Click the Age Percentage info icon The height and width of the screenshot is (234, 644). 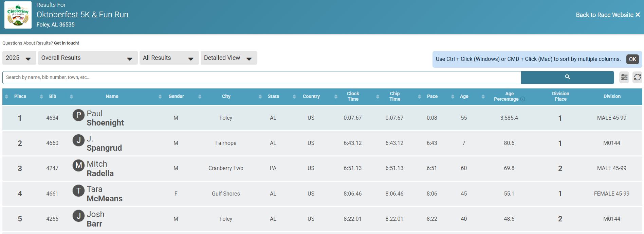pyautogui.click(x=522, y=99)
